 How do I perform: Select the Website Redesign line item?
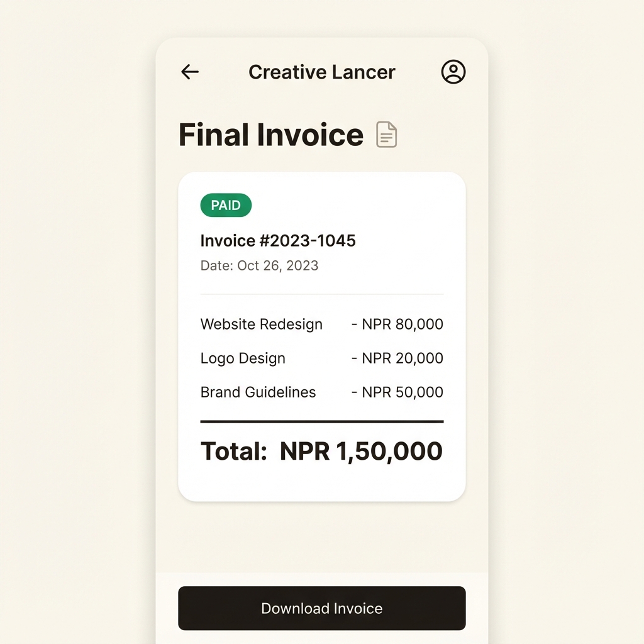262,325
